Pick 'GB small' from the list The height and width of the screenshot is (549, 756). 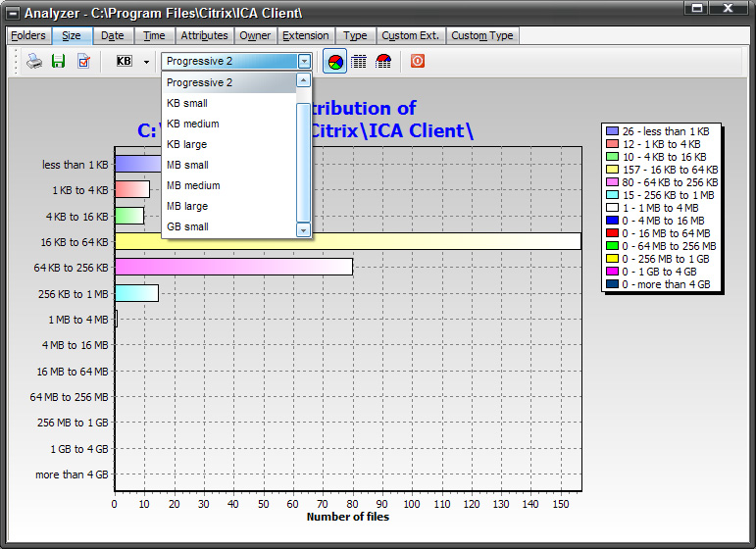(187, 226)
